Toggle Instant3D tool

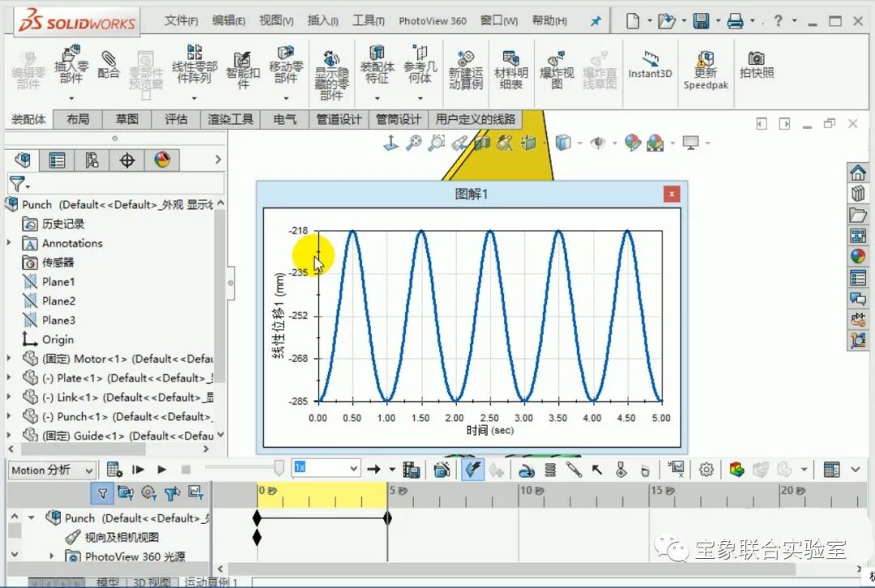click(650, 66)
